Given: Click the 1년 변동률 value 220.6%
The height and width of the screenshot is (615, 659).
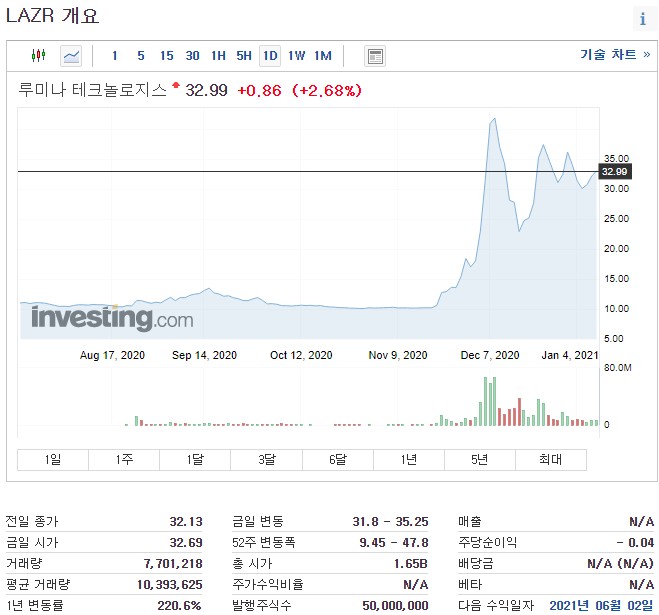Looking at the screenshot, I should coord(179,606).
